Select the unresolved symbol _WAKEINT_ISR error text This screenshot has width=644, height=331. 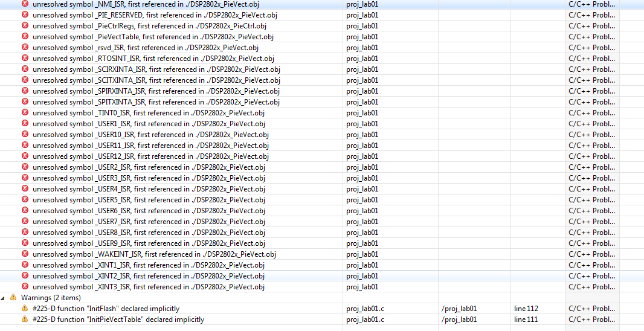pyautogui.click(x=154, y=254)
